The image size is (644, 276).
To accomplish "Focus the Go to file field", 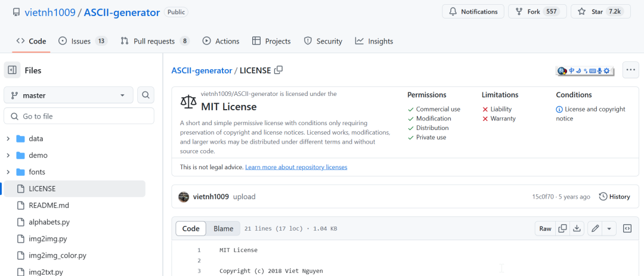I will pyautogui.click(x=79, y=116).
